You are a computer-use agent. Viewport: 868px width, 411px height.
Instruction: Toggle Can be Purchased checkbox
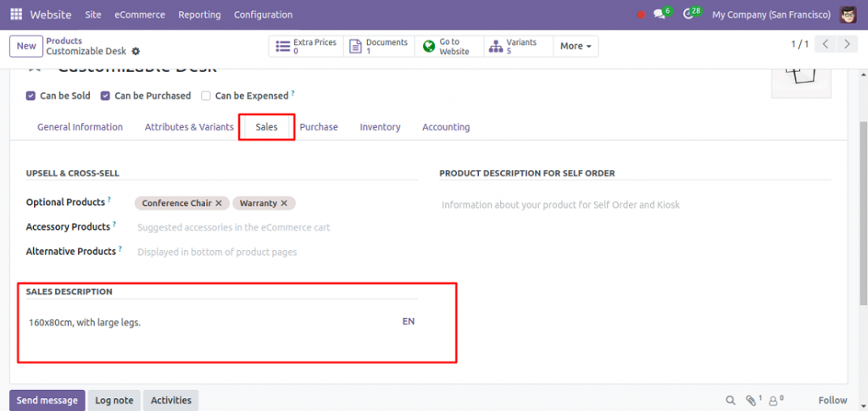(104, 96)
